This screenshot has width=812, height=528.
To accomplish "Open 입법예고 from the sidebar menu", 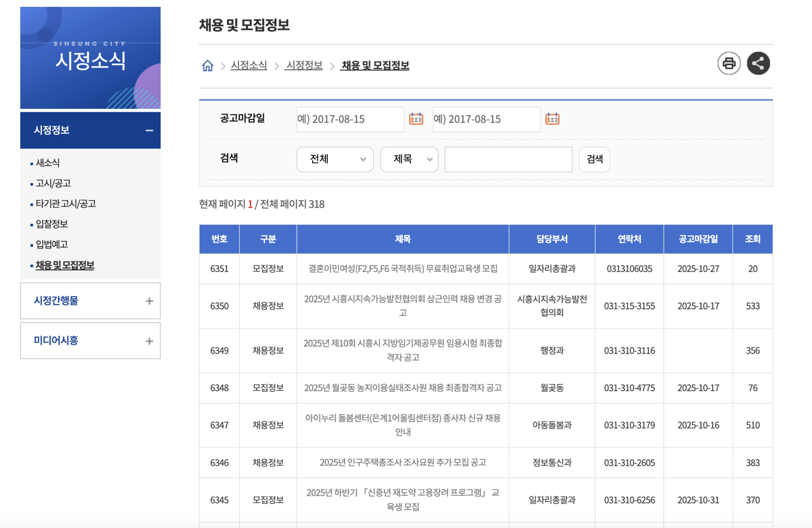I will [x=53, y=243].
